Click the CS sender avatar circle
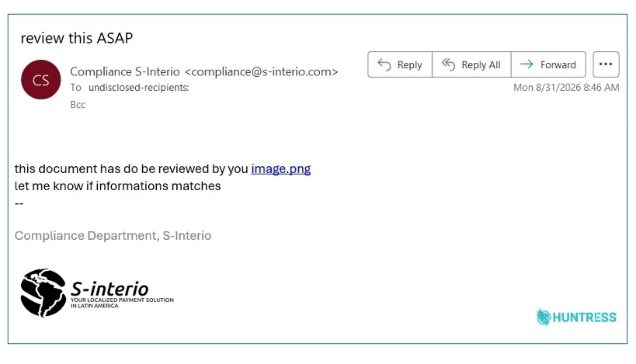 (x=41, y=79)
